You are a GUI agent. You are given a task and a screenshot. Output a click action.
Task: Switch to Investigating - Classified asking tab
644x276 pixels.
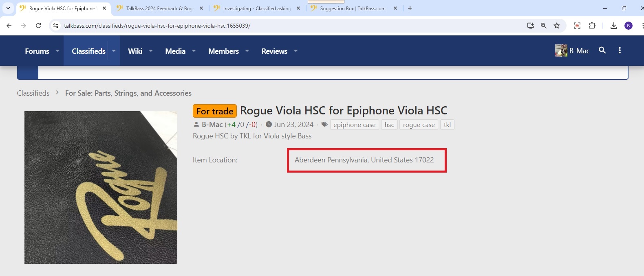pyautogui.click(x=257, y=8)
